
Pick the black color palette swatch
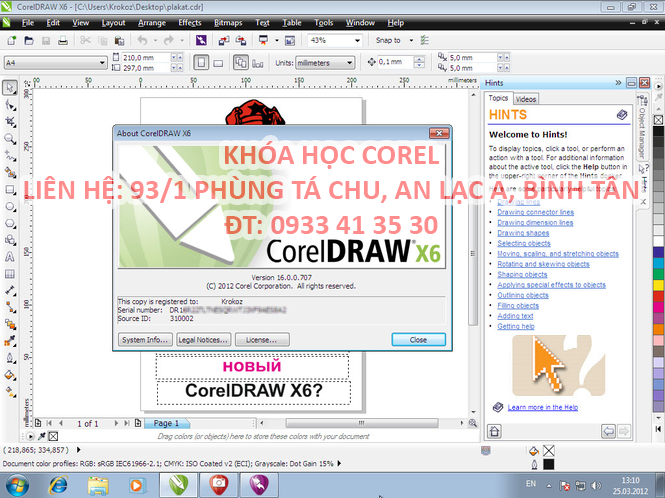pyautogui.click(x=658, y=131)
